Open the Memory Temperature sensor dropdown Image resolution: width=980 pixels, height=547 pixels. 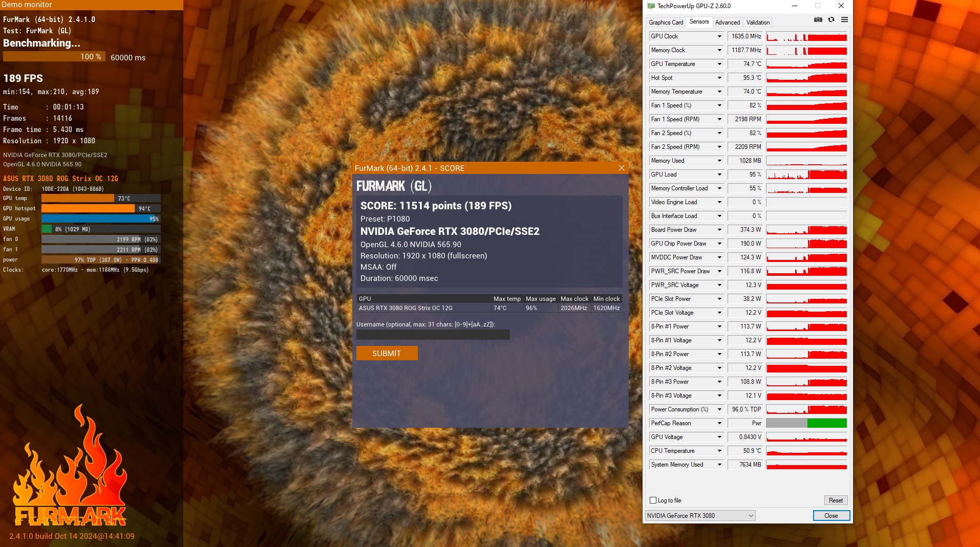[719, 92]
